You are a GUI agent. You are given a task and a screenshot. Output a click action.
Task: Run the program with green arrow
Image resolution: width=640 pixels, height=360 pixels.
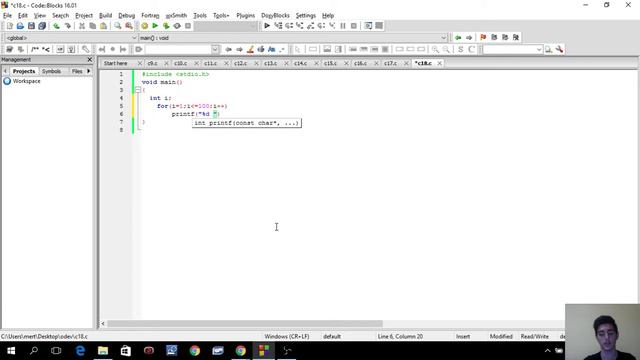[155, 26]
